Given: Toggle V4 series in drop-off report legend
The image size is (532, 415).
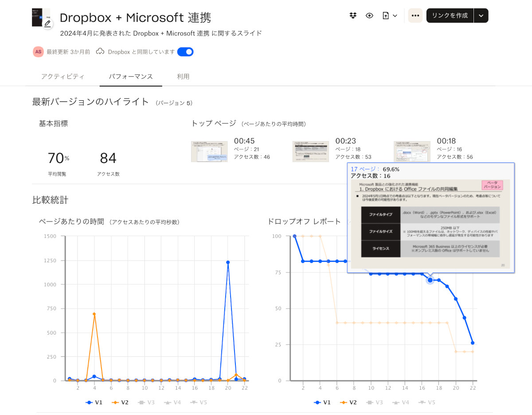Looking at the screenshot, I should tap(401, 402).
